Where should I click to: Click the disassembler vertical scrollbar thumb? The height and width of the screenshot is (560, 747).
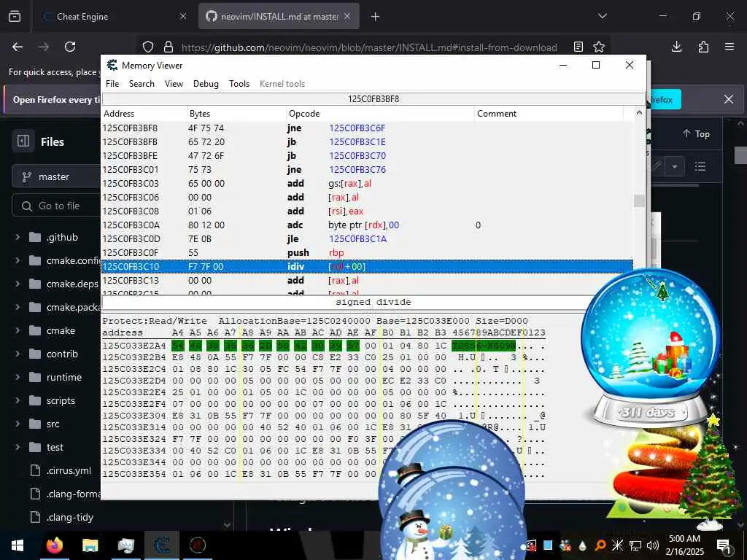coord(639,201)
